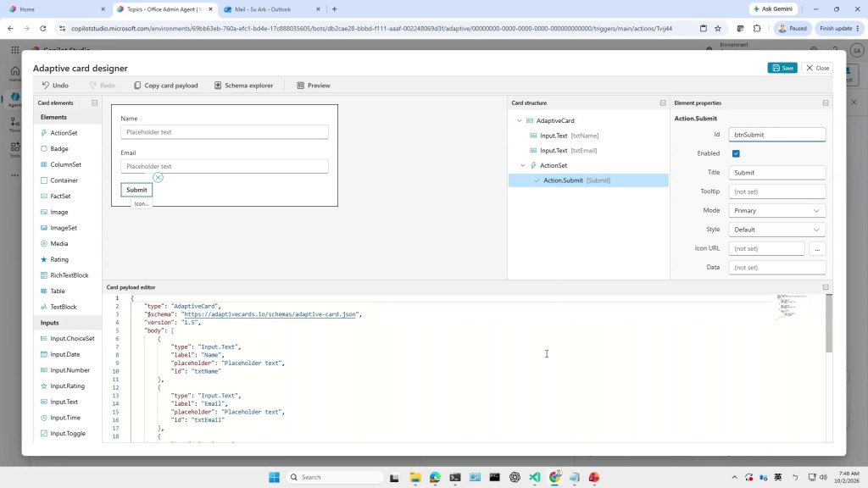Image resolution: width=868 pixels, height=488 pixels.
Task: Copy card payload using its toolbar button
Action: click(165, 86)
